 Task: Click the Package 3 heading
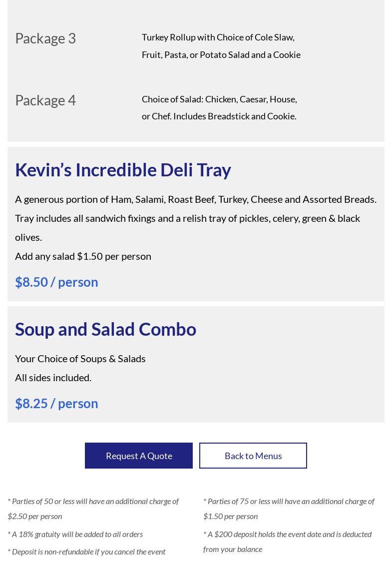(x=45, y=38)
